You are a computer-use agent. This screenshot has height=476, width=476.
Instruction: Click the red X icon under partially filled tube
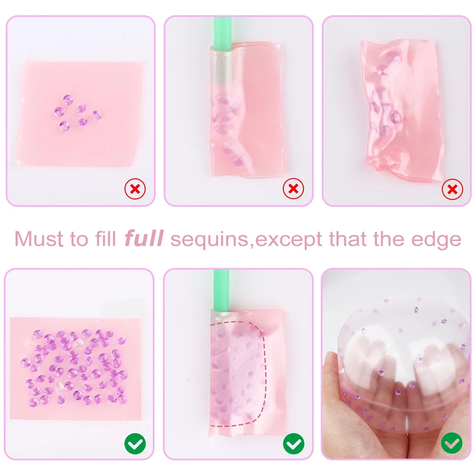click(293, 188)
